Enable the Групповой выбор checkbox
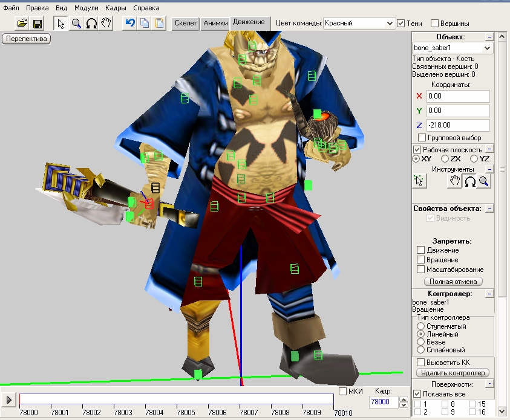The image size is (510, 420). (422, 138)
